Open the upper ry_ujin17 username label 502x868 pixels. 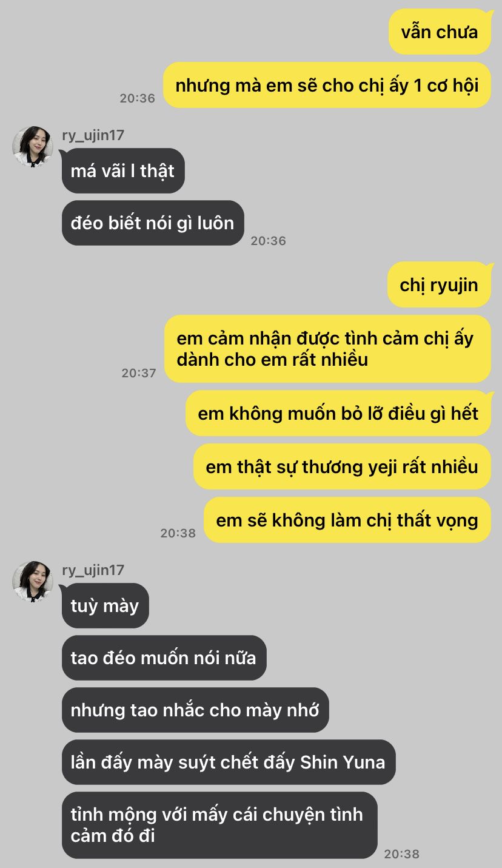[93, 135]
